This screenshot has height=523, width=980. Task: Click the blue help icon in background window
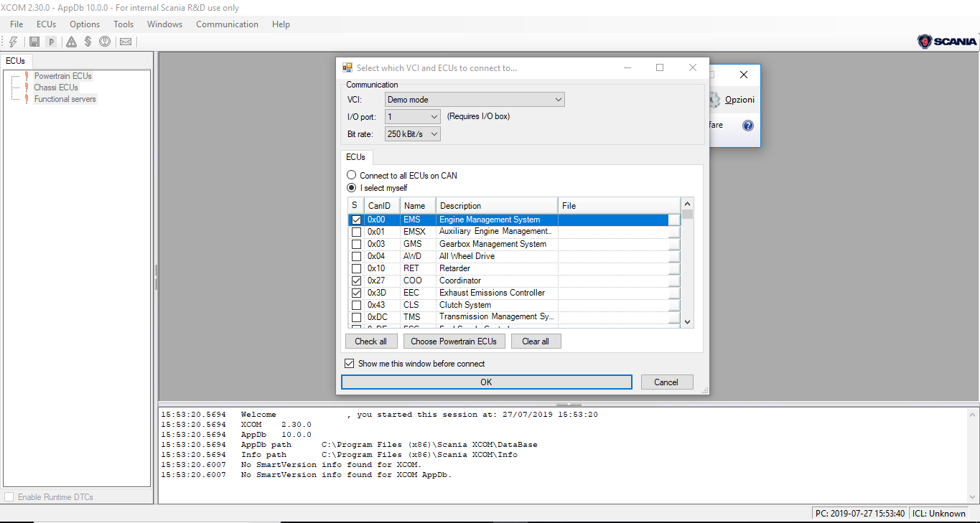point(747,126)
